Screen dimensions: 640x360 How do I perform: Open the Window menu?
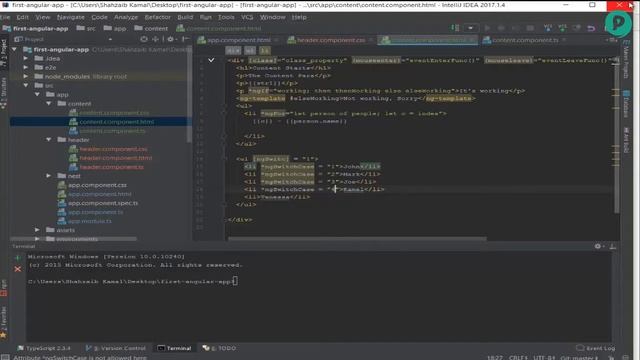coord(272,17)
